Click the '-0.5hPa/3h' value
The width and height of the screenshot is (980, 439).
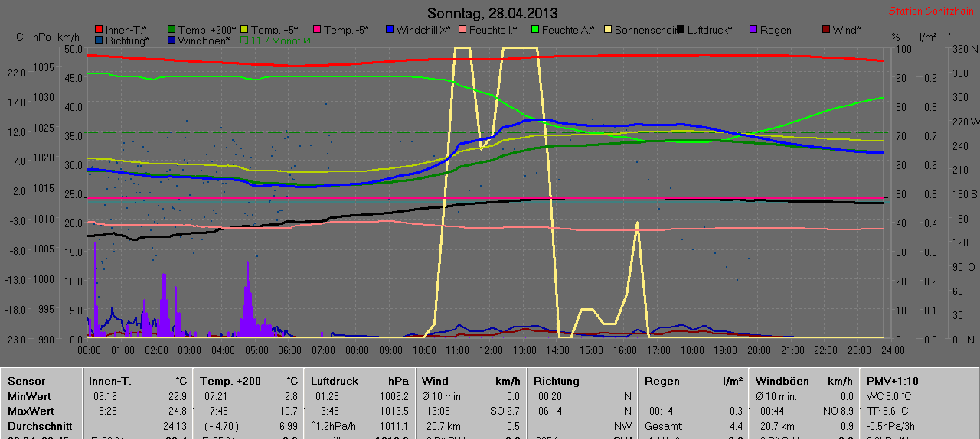(x=891, y=426)
